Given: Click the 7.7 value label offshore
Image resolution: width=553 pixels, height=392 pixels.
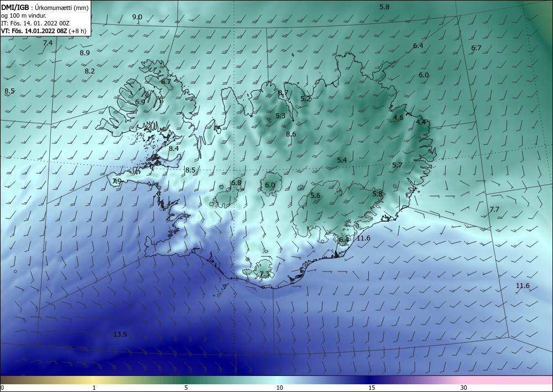Looking at the screenshot, I should pyautogui.click(x=494, y=210).
